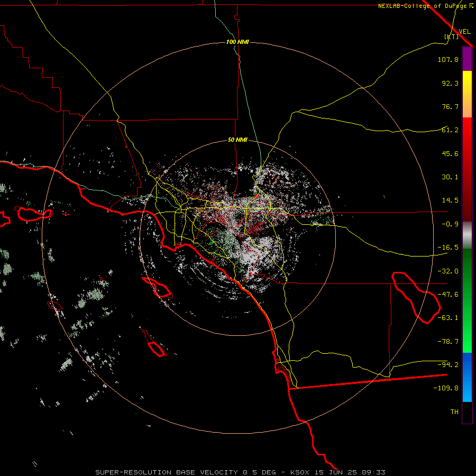476x476 pixels.
Task: Click the 61.2 legend value
Action: pyautogui.click(x=450, y=130)
